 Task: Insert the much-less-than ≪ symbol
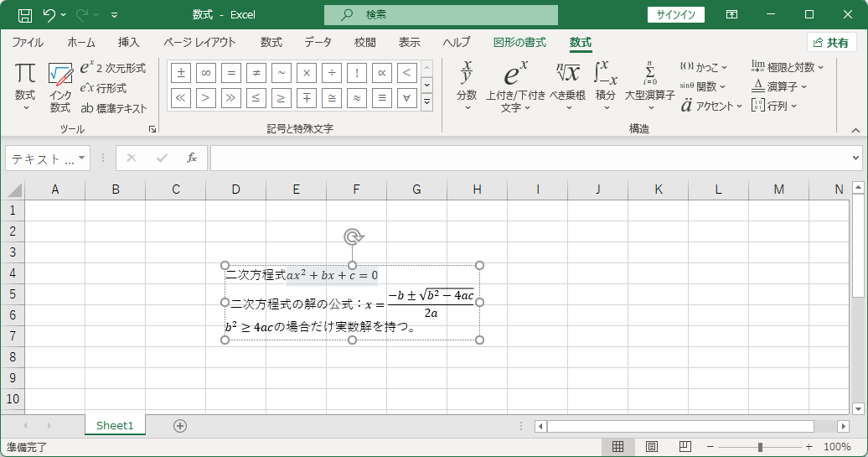[181, 98]
